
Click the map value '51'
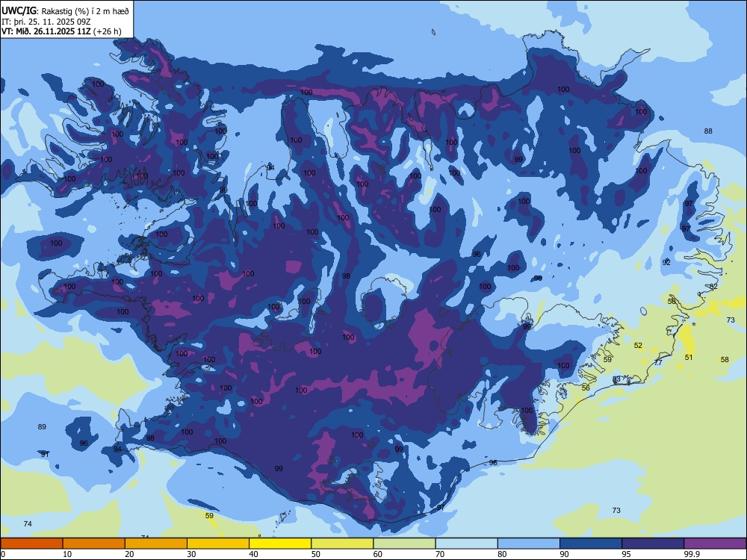689,357
